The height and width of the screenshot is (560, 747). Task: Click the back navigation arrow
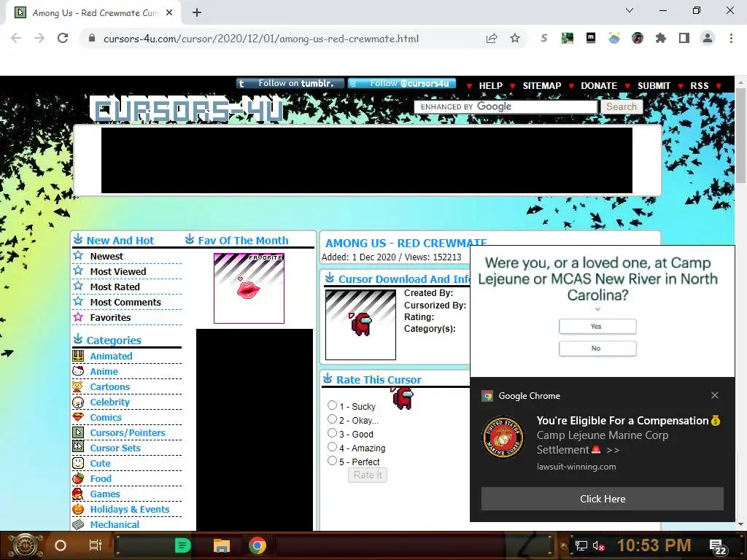pyautogui.click(x=16, y=38)
